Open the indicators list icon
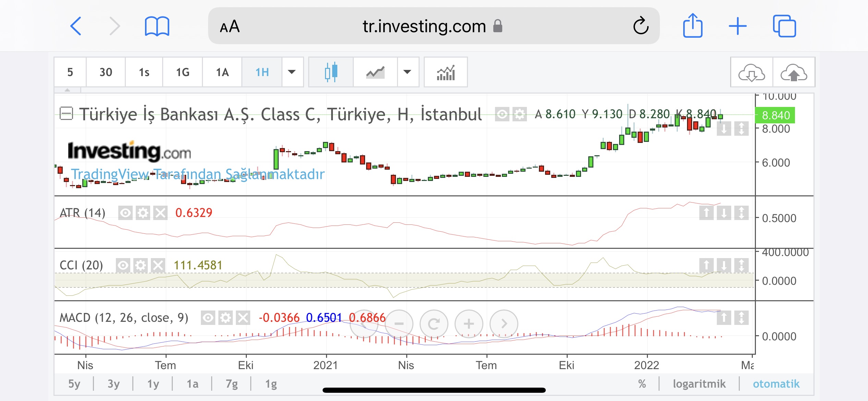 (446, 72)
